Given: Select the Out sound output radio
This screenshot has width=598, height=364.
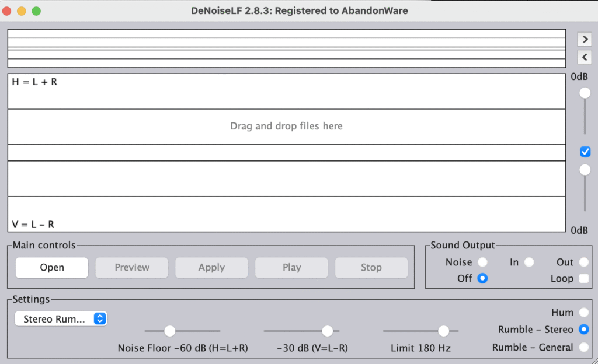Looking at the screenshot, I should pos(584,262).
